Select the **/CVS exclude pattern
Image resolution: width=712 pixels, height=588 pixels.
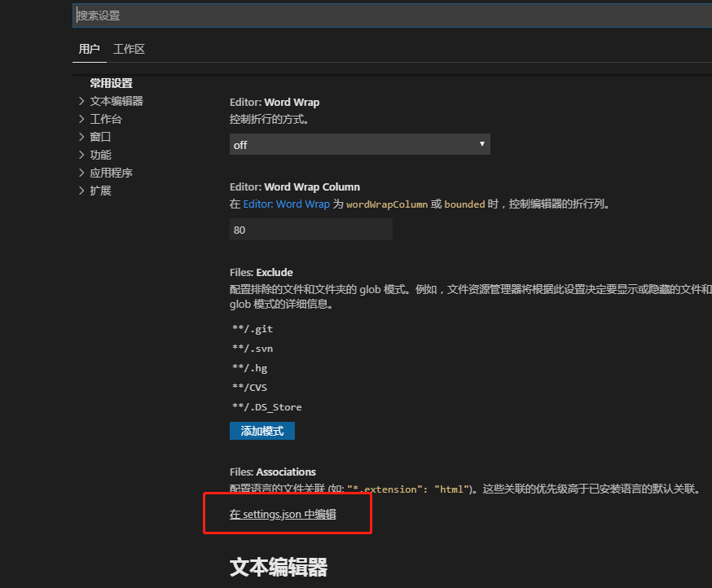click(x=249, y=387)
